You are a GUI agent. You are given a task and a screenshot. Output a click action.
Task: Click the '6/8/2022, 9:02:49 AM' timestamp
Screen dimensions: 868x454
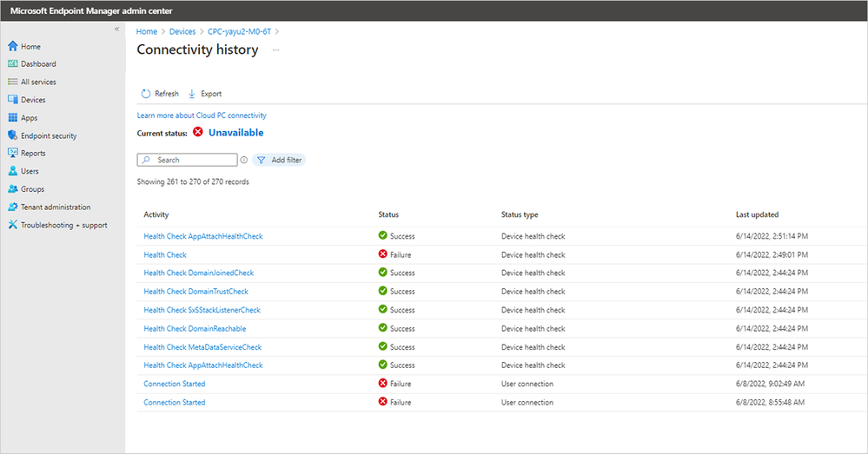click(770, 384)
